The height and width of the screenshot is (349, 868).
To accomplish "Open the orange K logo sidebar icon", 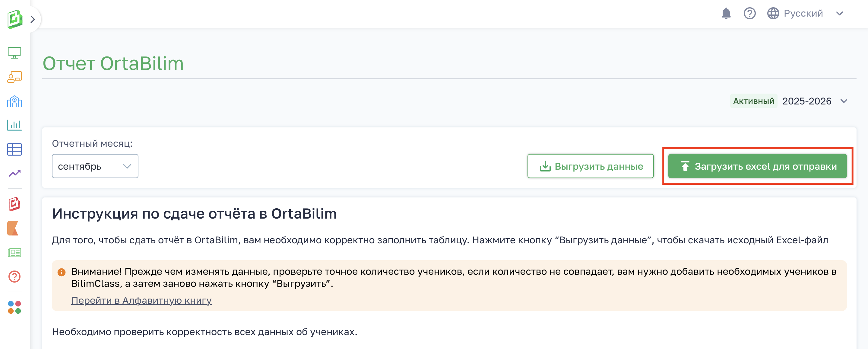I will (x=13, y=228).
